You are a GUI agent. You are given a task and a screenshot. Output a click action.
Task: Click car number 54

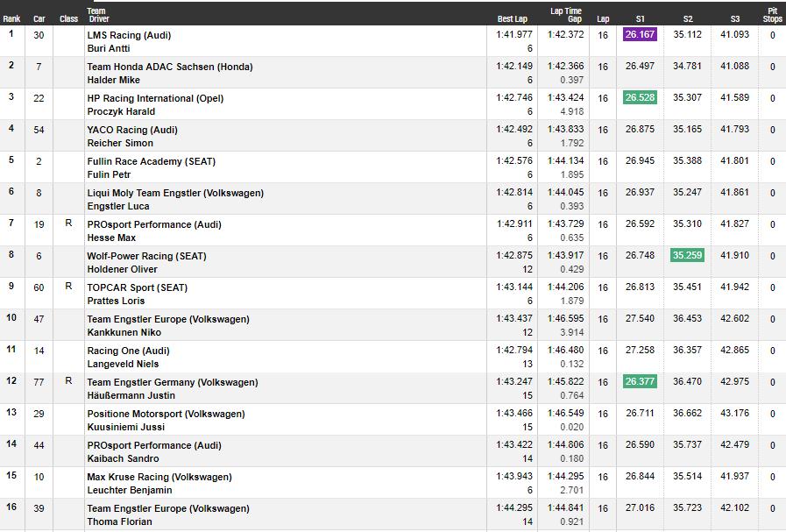coord(39,130)
